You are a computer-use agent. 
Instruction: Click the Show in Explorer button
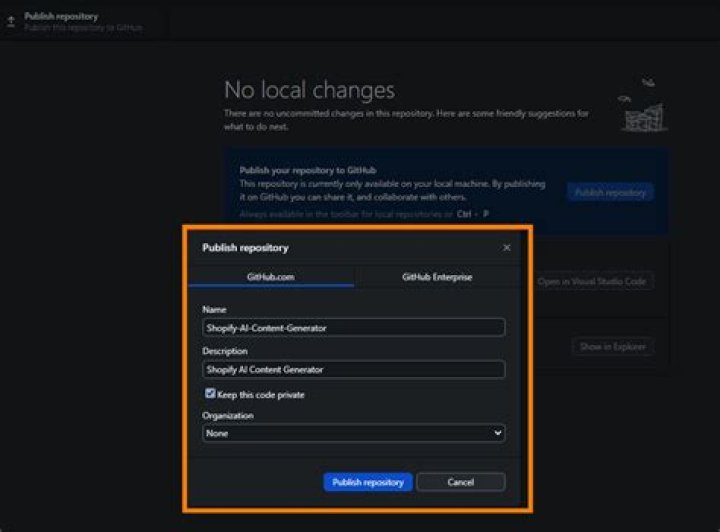(613, 347)
